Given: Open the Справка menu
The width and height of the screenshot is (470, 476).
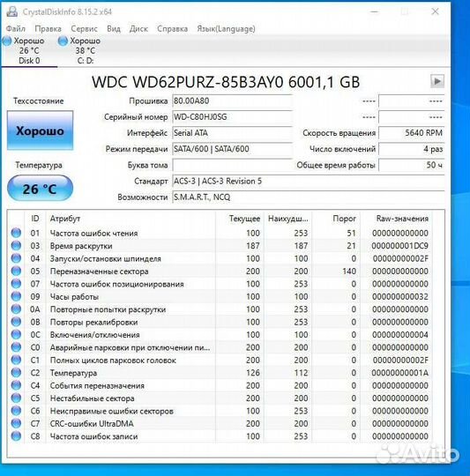Looking at the screenshot, I should pos(172,29).
